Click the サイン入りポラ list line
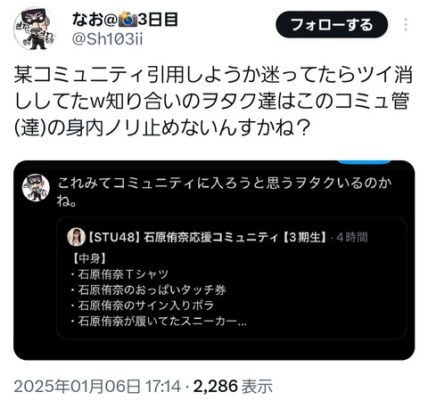 coord(142,305)
